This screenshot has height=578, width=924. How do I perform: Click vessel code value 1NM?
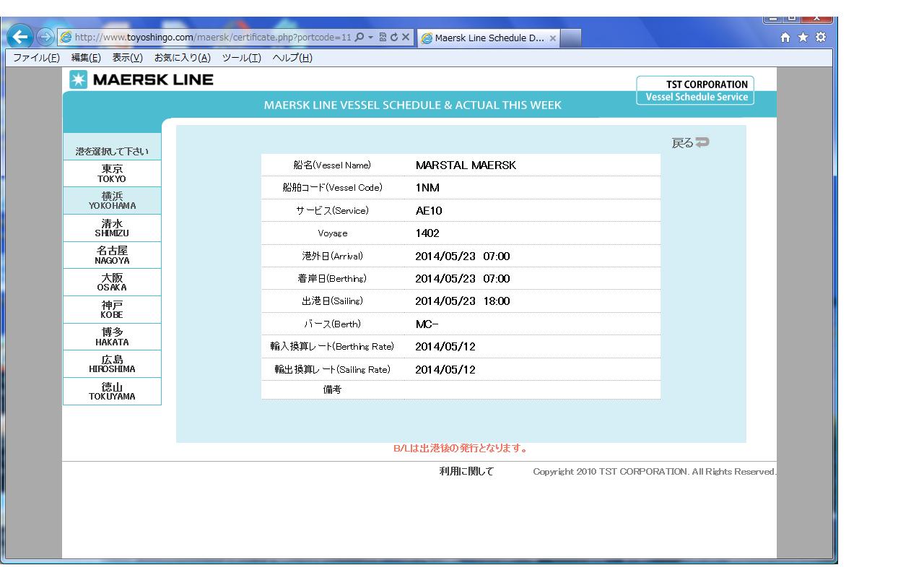(427, 188)
